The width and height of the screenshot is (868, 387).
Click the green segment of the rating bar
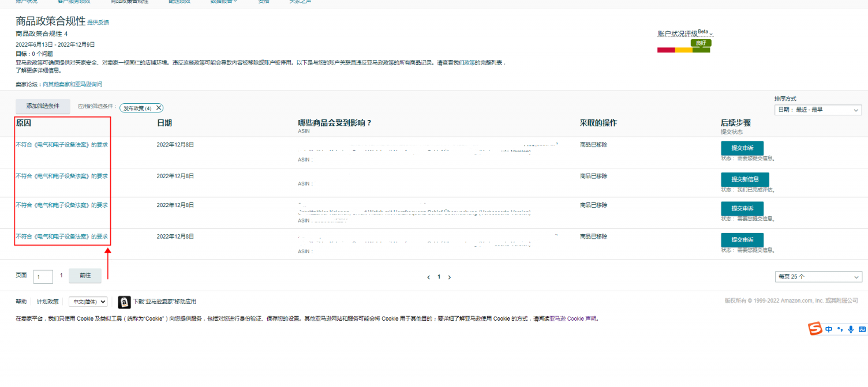coord(701,50)
